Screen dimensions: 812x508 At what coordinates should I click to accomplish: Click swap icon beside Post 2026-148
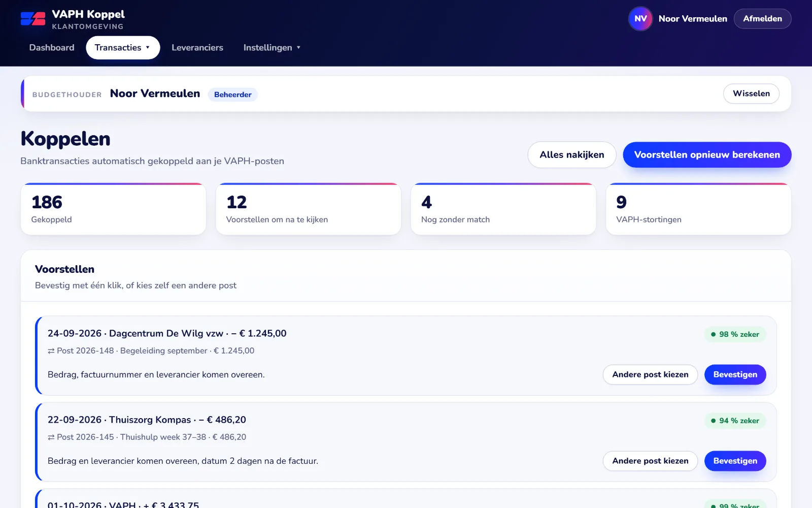pyautogui.click(x=51, y=351)
